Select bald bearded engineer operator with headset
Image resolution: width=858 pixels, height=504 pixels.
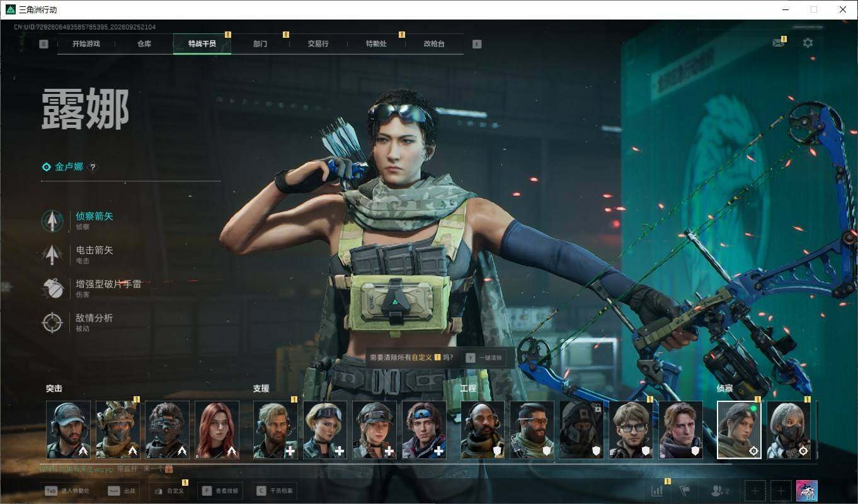pos(483,430)
